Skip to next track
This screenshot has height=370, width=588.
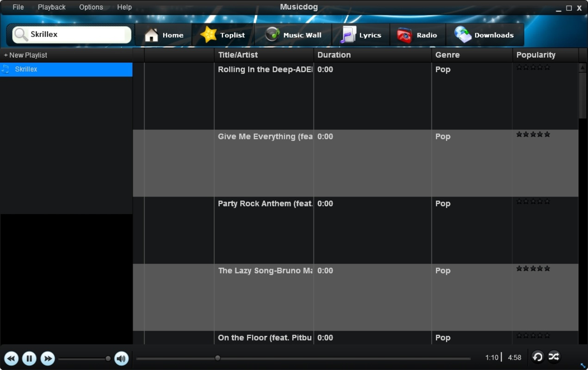(x=47, y=358)
